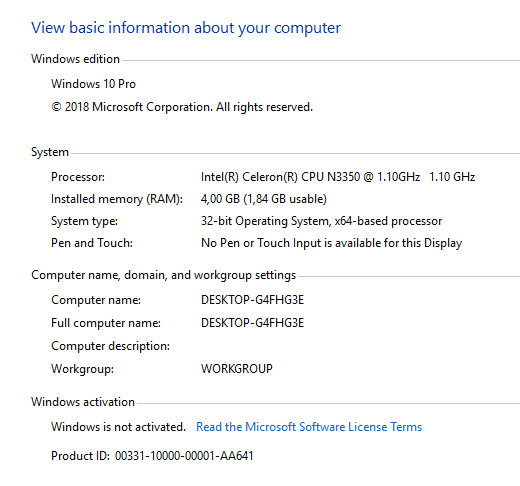The height and width of the screenshot is (486, 520).
Task: Click the 'System' section header
Action: (x=50, y=152)
